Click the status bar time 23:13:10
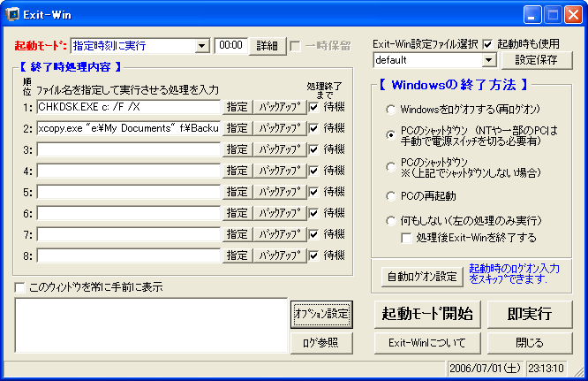This screenshot has width=588, height=381. (546, 369)
